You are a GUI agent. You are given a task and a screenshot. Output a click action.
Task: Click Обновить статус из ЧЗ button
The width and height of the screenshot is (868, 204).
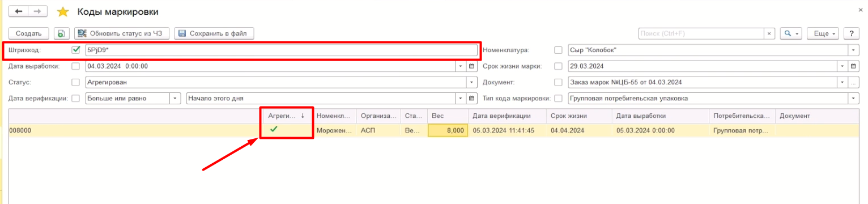click(121, 33)
